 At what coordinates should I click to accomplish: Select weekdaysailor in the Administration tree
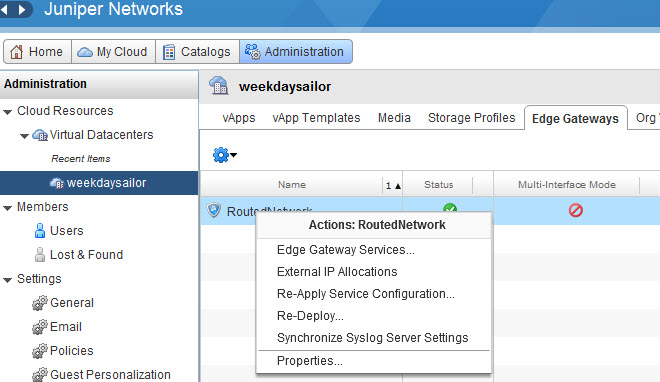[x=99, y=183]
